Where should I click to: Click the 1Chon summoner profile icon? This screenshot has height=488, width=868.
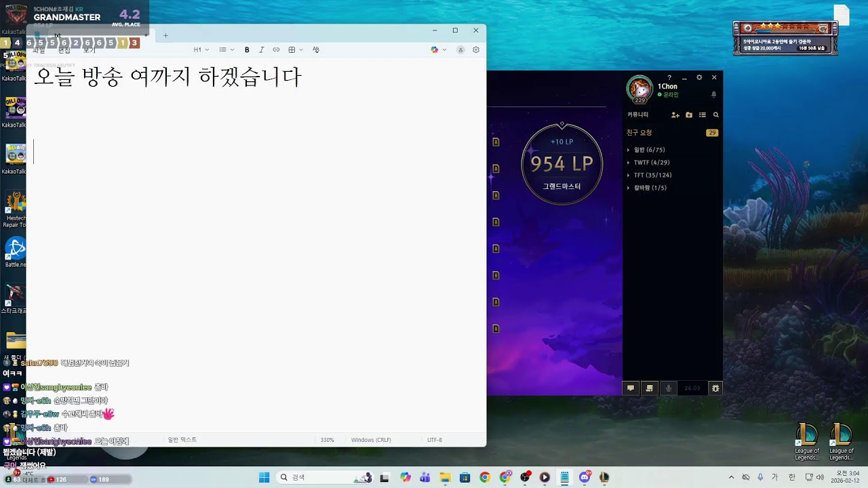click(639, 89)
